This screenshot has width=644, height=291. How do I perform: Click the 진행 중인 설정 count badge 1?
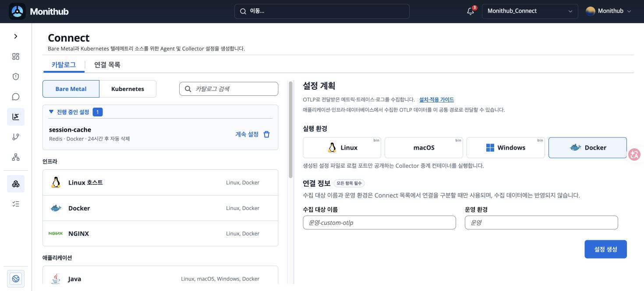(98, 112)
